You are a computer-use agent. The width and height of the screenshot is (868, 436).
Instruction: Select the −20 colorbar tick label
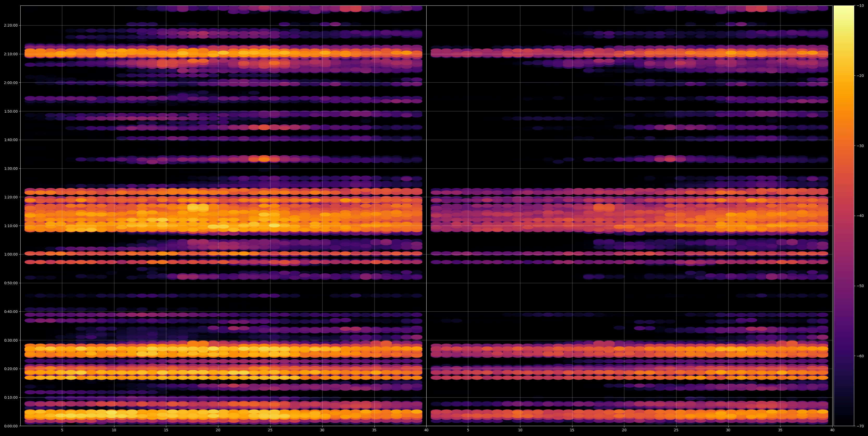tap(860, 76)
